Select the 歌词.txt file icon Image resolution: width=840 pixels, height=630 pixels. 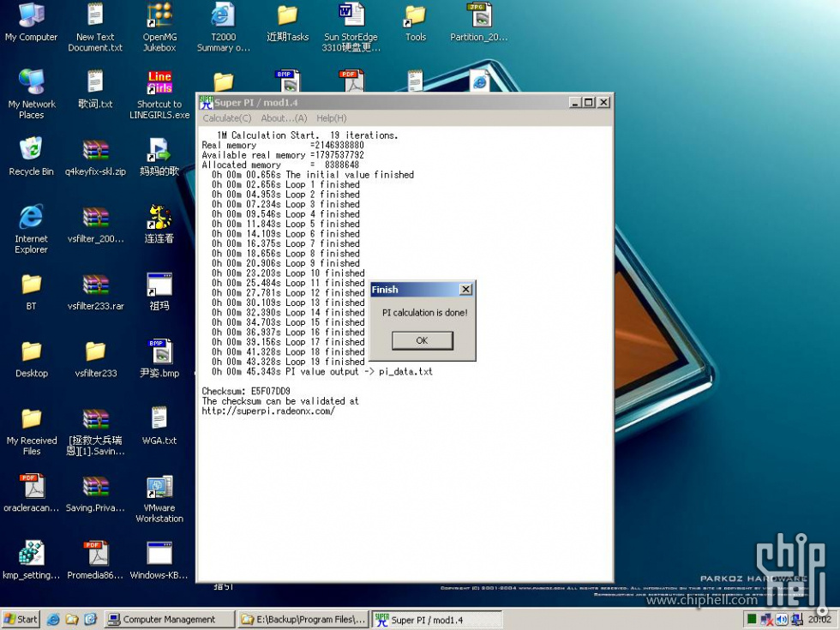click(x=95, y=89)
